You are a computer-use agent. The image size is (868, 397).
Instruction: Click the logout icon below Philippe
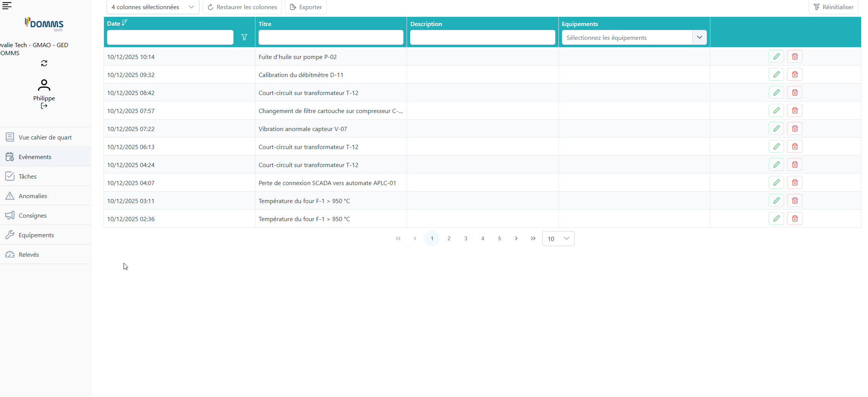pyautogui.click(x=44, y=106)
